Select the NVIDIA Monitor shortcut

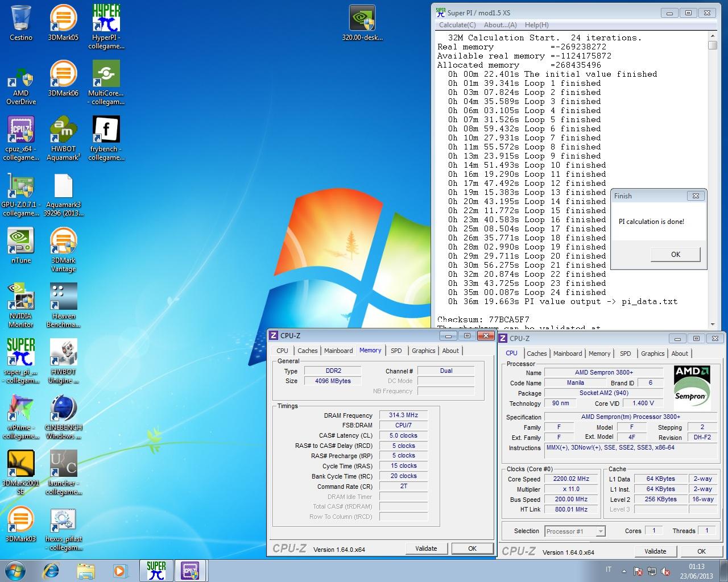pos(21,306)
